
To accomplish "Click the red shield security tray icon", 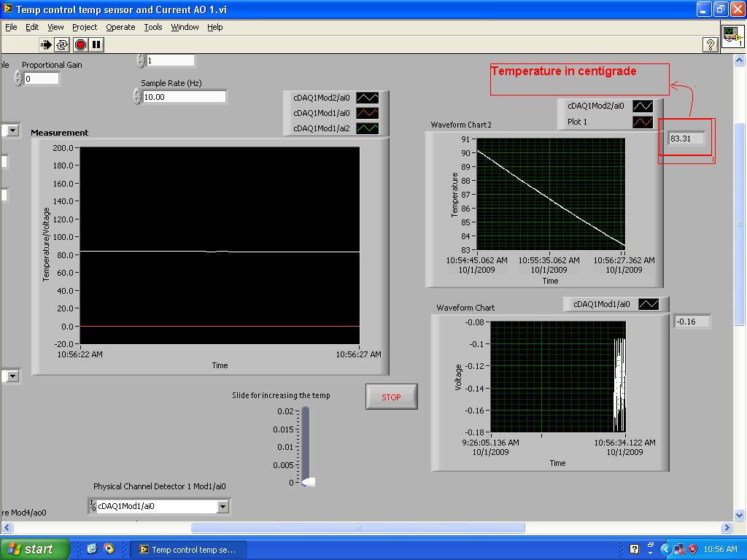I will pyautogui.click(x=693, y=549).
